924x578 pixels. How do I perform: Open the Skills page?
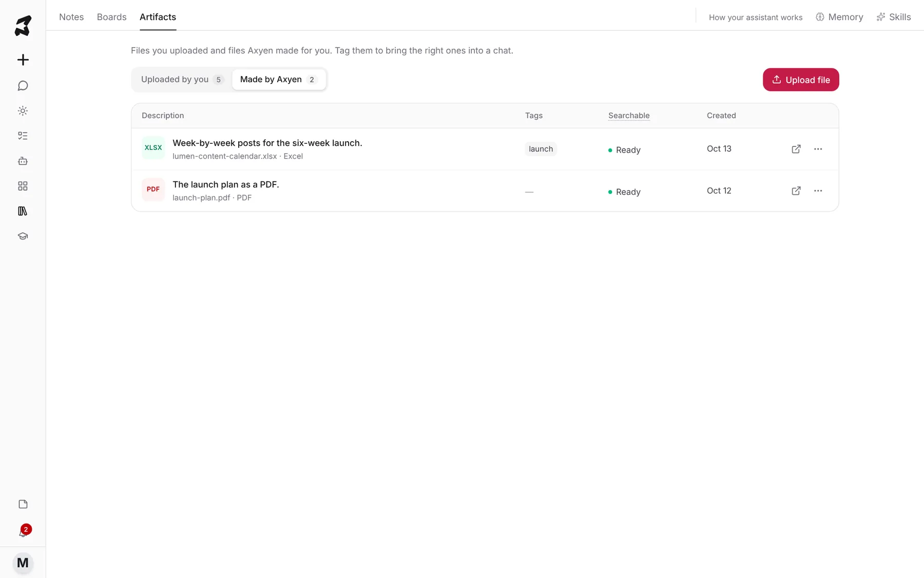[x=894, y=17]
